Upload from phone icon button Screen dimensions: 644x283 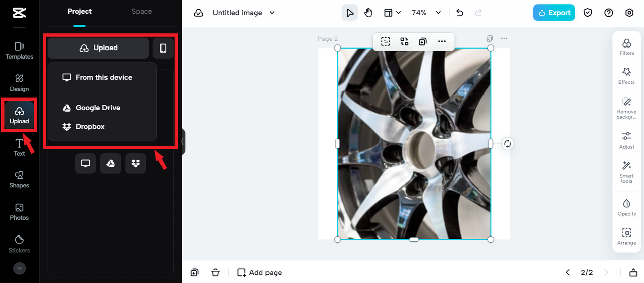coord(163,48)
